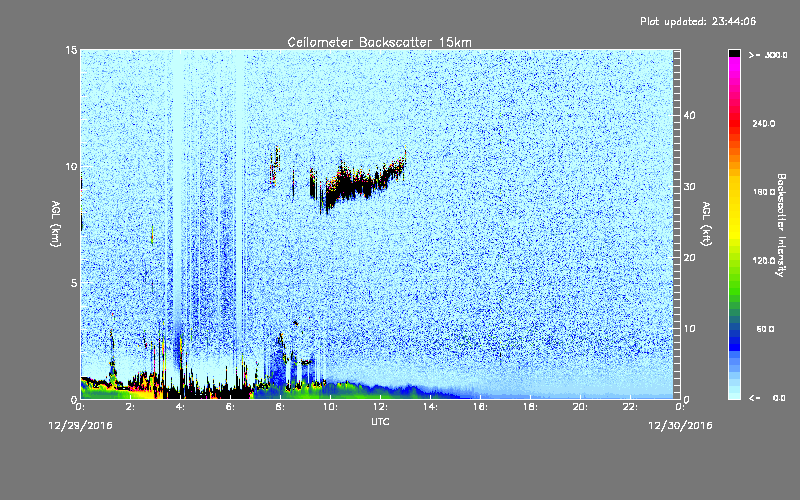Click the 'AGL (km)' left axis label

[x=56, y=224]
